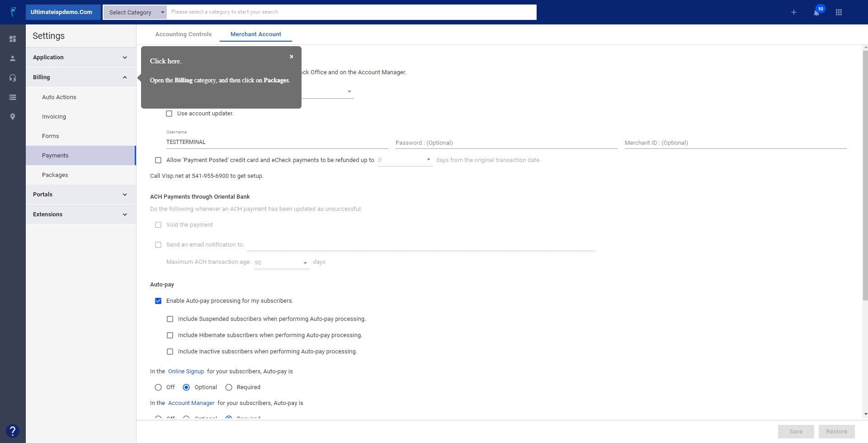Click the search input field

[x=352, y=12]
